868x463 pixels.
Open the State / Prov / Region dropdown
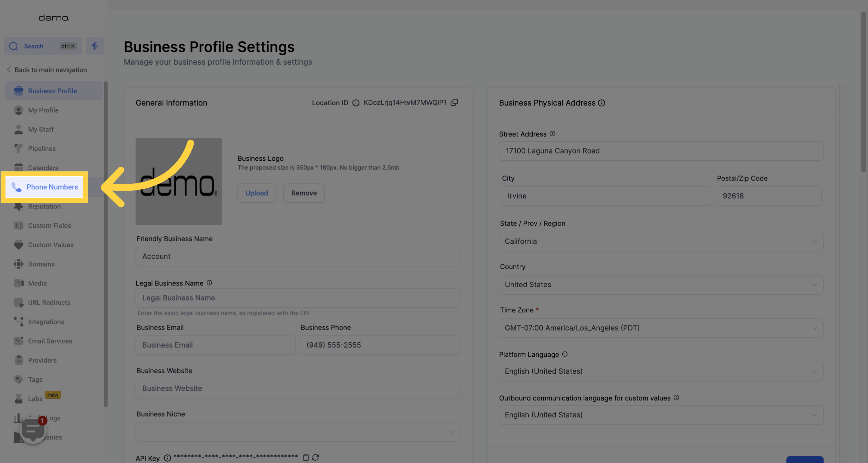[x=661, y=241]
